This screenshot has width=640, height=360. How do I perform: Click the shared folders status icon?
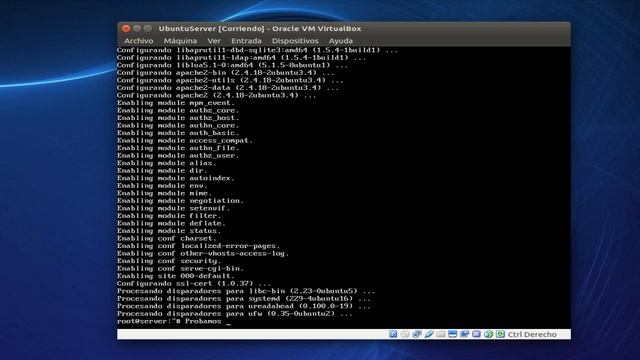(440, 334)
